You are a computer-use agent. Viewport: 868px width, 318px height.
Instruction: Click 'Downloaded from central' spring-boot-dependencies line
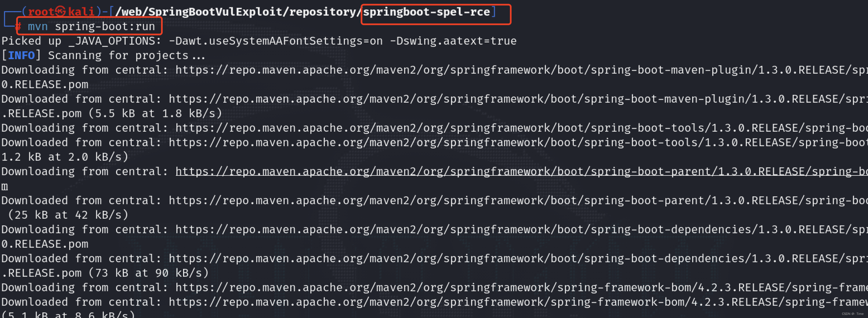435,258
